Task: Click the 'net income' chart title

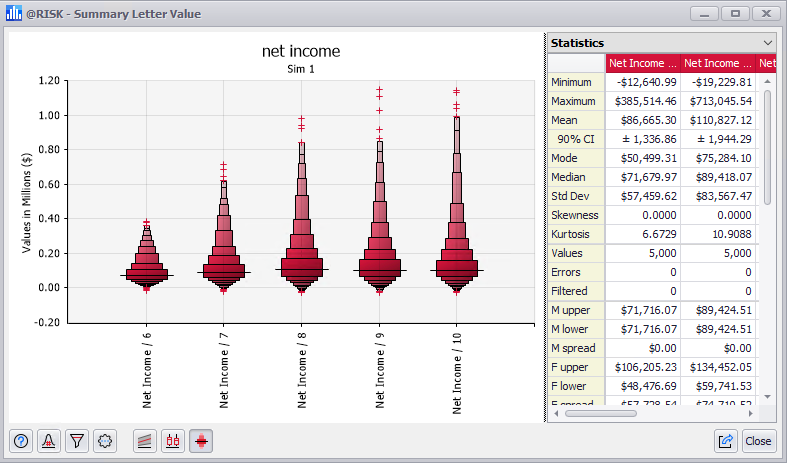Action: (301, 51)
